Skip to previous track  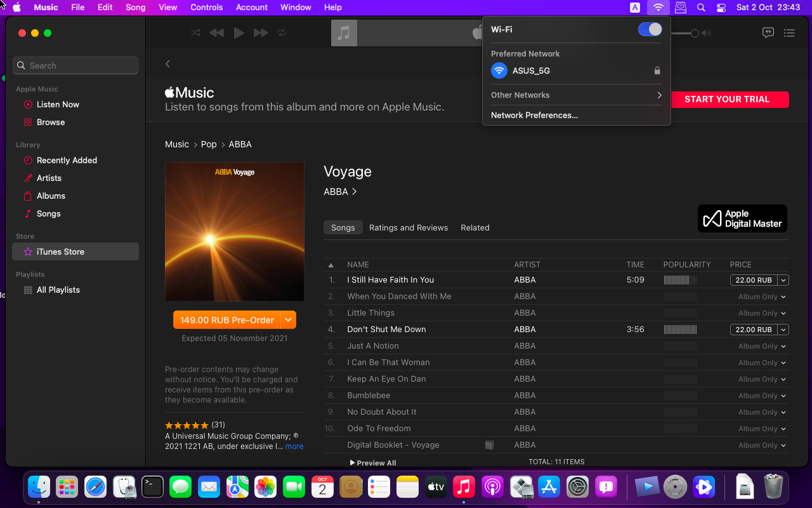click(x=216, y=33)
